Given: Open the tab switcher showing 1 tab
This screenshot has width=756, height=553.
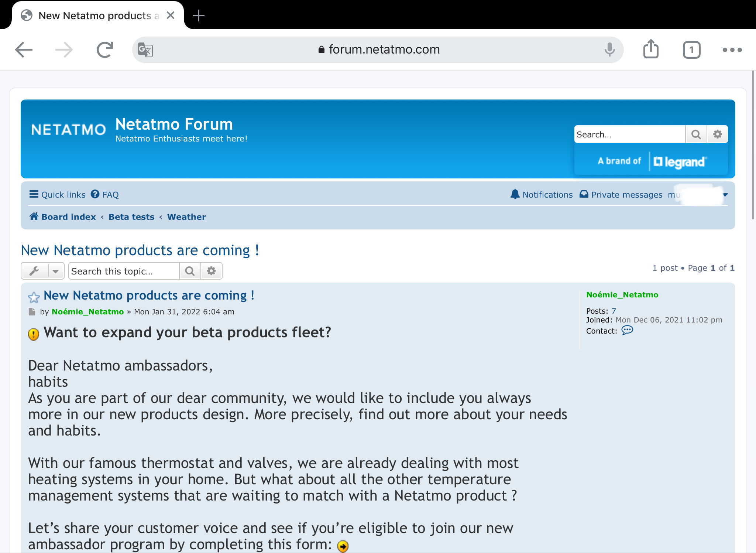Looking at the screenshot, I should 691,50.
